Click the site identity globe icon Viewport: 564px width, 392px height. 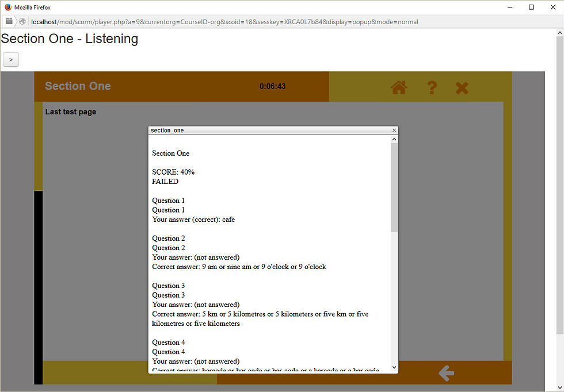pyautogui.click(x=22, y=22)
